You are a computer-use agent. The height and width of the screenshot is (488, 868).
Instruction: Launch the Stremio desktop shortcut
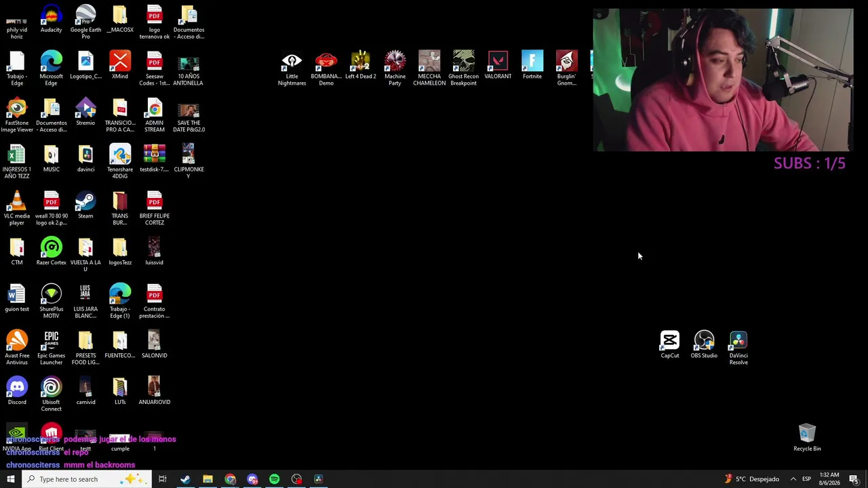pyautogui.click(x=85, y=113)
